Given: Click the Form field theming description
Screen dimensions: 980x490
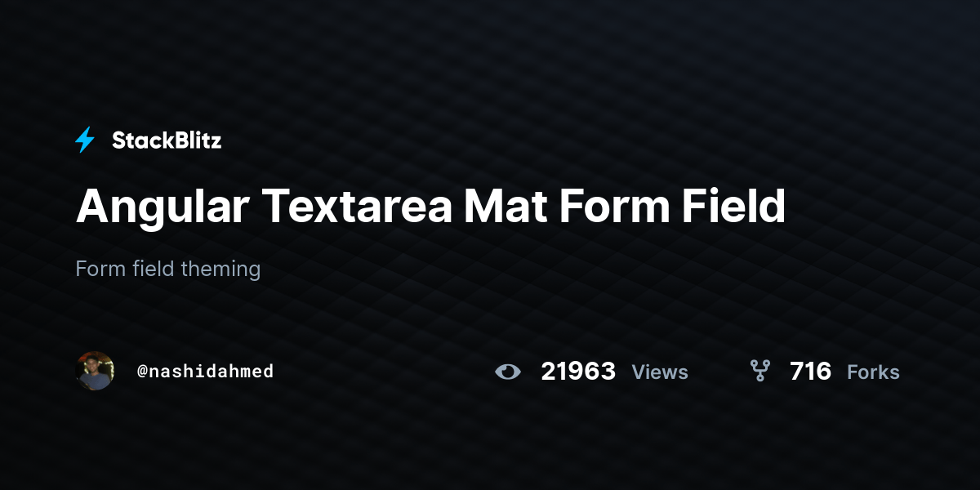Looking at the screenshot, I should point(168,269).
